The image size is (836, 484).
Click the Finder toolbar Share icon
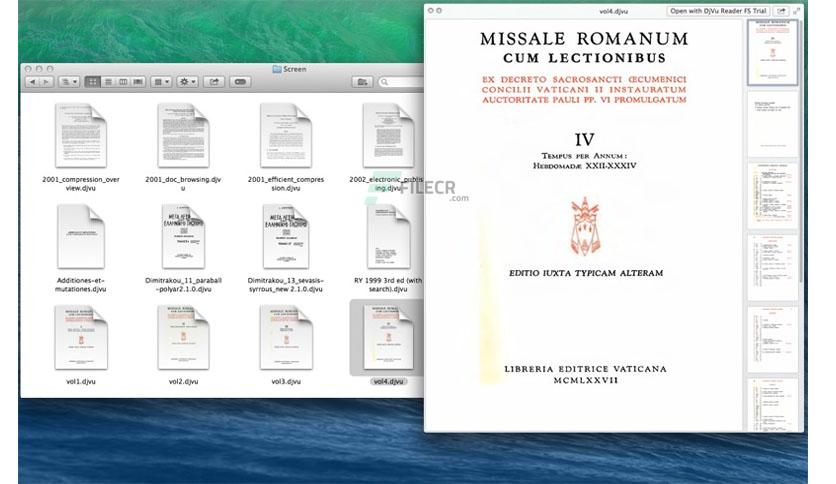coord(214,82)
